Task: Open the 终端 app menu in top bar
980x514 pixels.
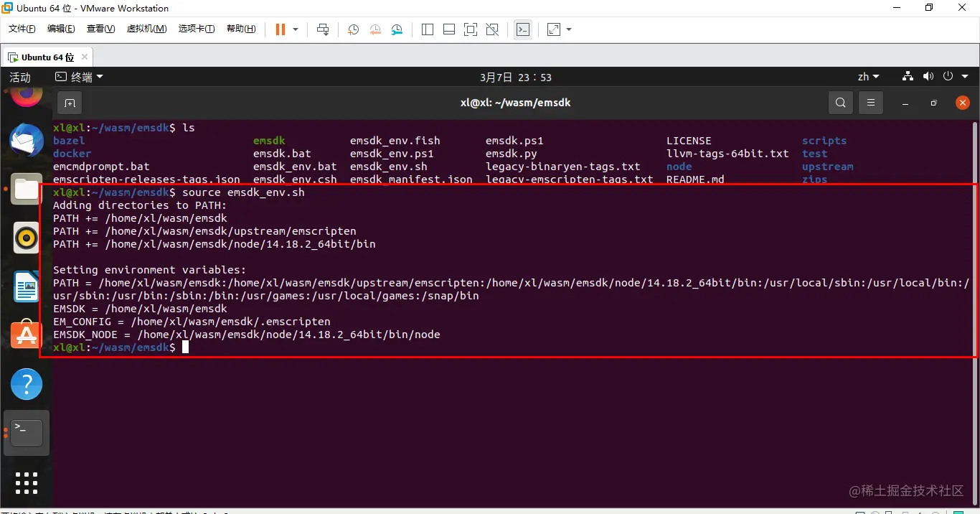Action: click(80, 77)
